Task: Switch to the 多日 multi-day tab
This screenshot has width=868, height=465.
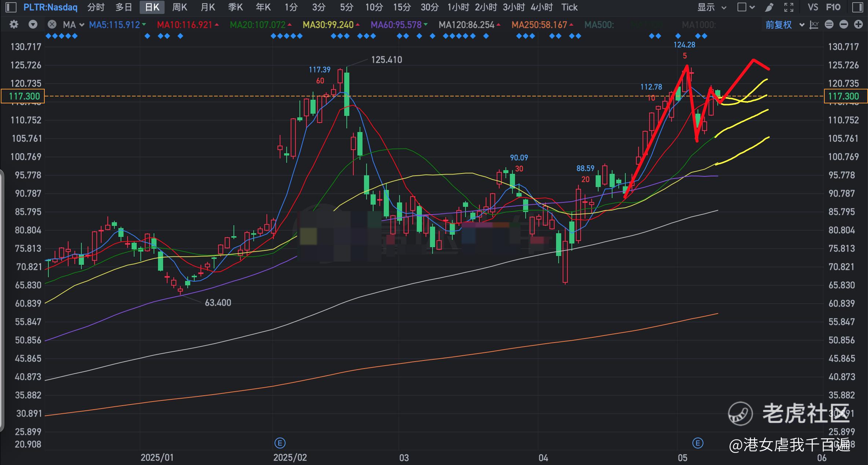Action: coord(124,7)
